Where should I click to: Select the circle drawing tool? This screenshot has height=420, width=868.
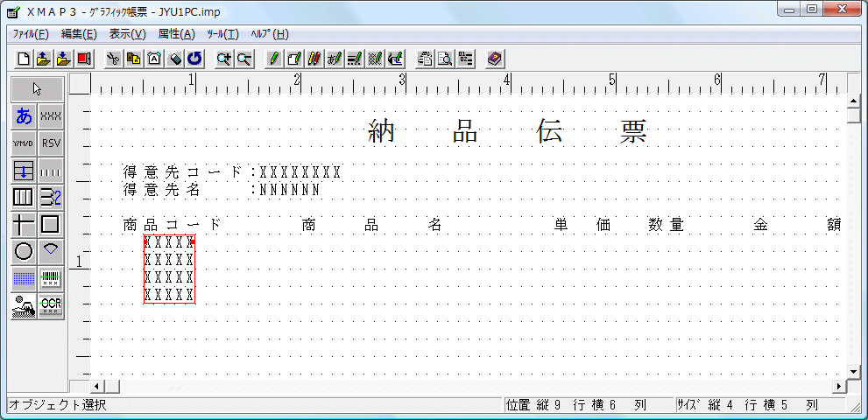click(24, 252)
